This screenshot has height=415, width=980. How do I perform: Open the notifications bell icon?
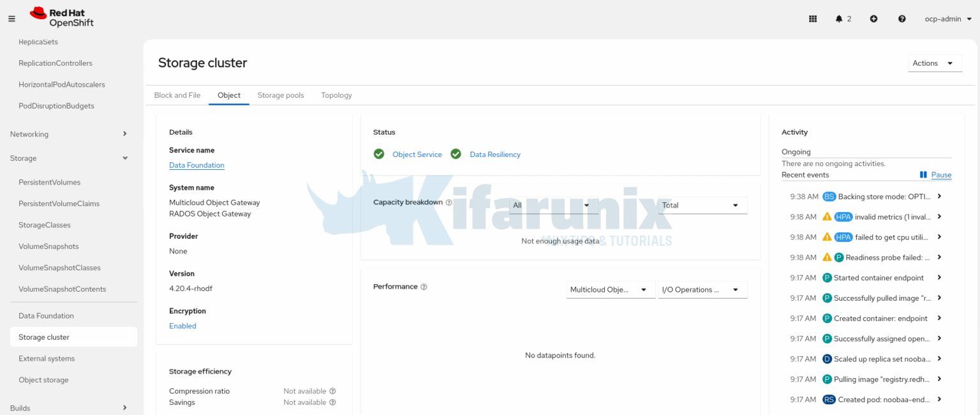click(839, 19)
